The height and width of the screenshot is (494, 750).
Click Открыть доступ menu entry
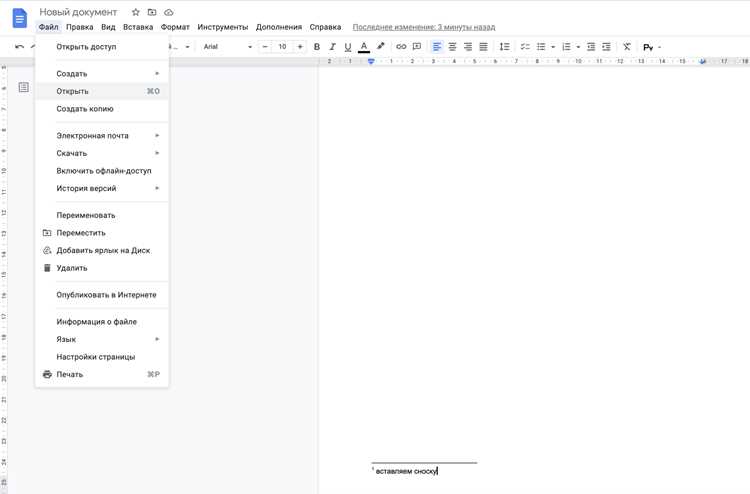pos(102,47)
